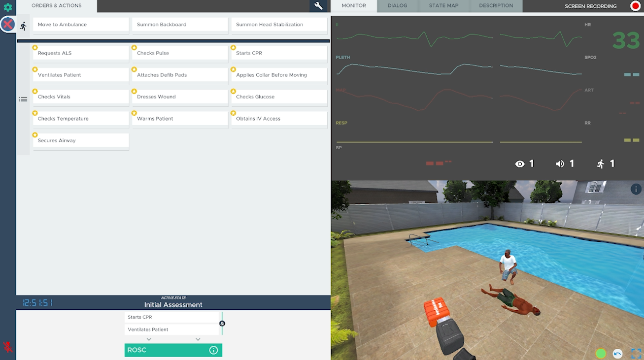Click the ROSC info icon

(x=213, y=350)
